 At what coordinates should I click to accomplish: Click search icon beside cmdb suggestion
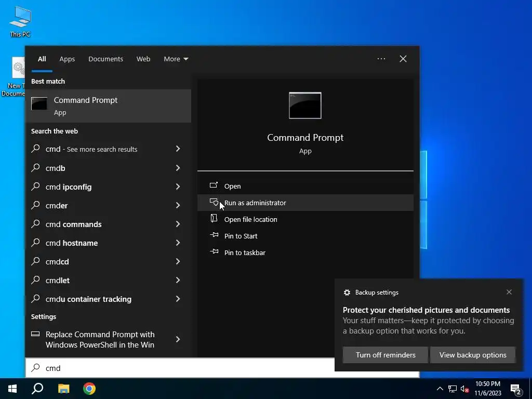click(36, 168)
